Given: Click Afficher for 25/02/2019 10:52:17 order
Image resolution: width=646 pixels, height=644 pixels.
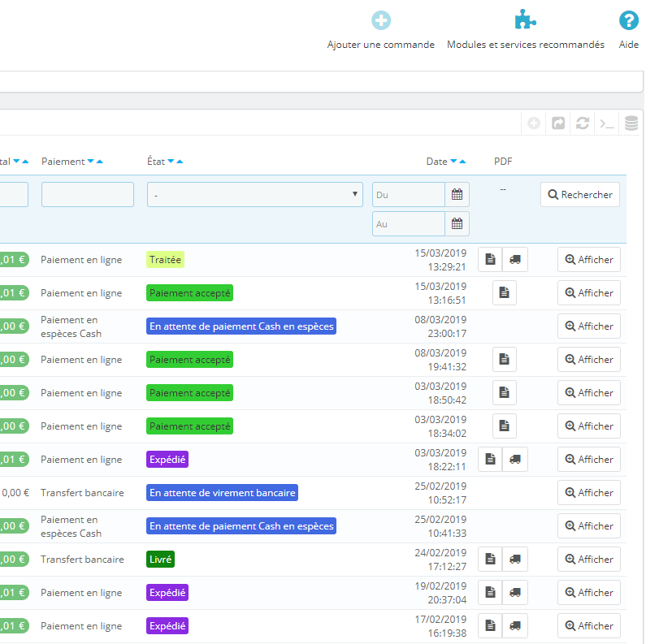Looking at the screenshot, I should (589, 492).
